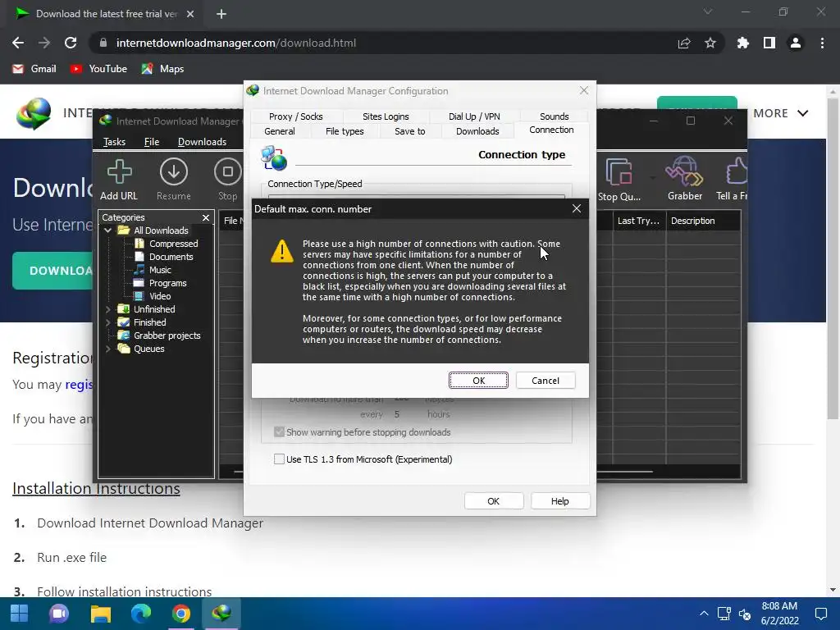Viewport: 840px width, 630px height.
Task: Close the Categories panel
Action: click(206, 217)
